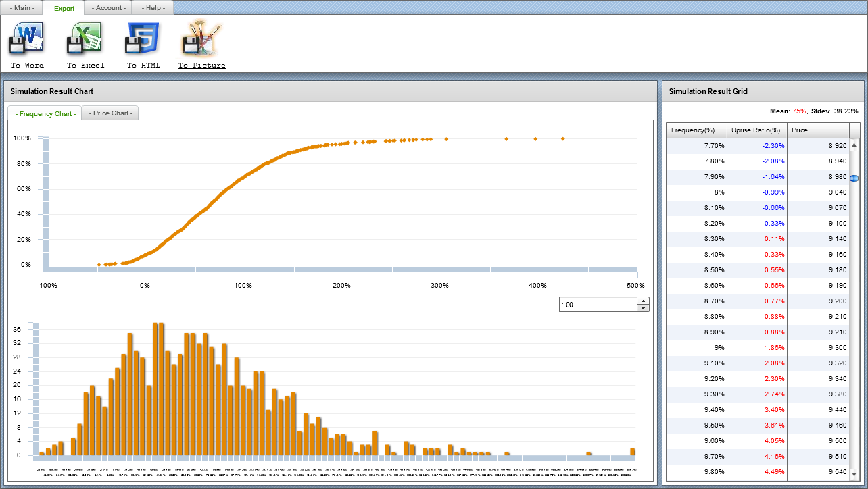This screenshot has height=489, width=868.
Task: Open the Help tab
Action: point(153,8)
